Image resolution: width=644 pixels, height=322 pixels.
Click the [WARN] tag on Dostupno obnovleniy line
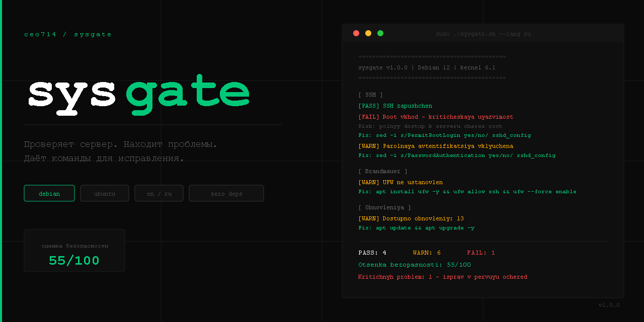click(369, 218)
